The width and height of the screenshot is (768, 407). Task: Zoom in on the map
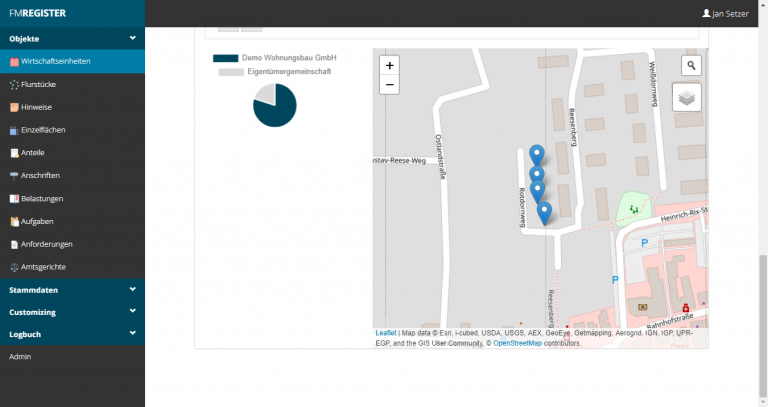[389, 66]
